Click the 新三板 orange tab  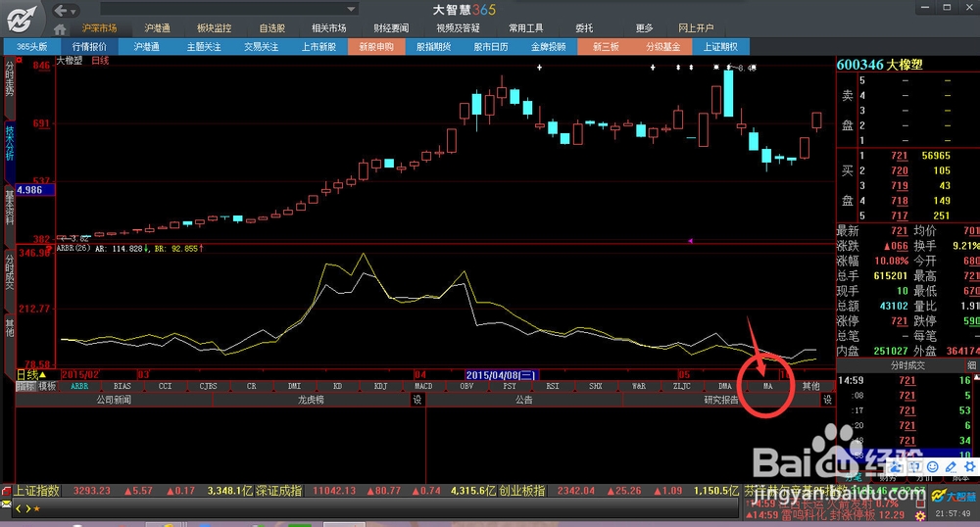(606, 47)
